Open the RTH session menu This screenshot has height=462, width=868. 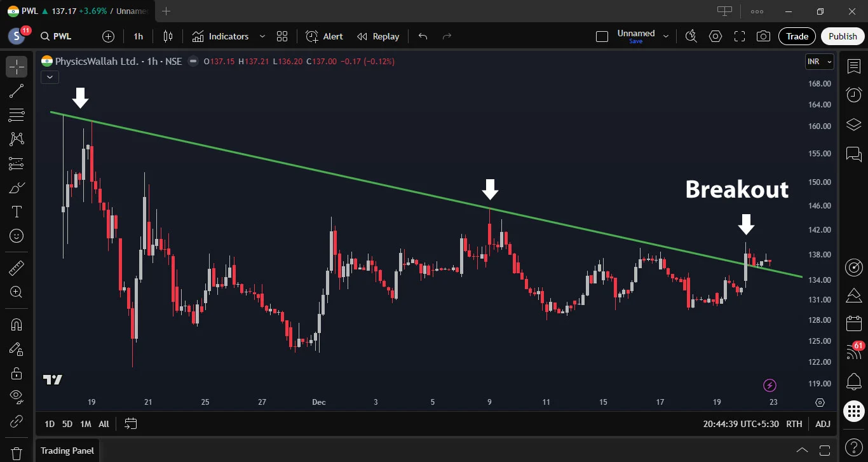[794, 424]
